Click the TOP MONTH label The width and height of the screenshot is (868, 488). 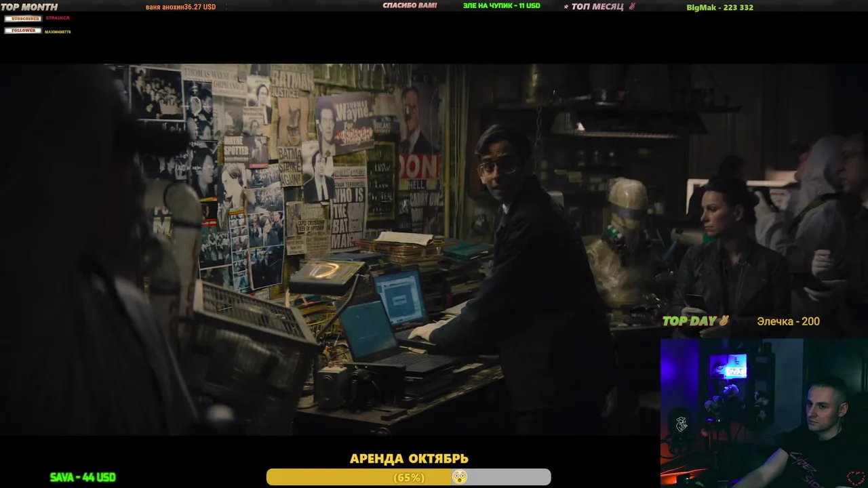(29, 7)
